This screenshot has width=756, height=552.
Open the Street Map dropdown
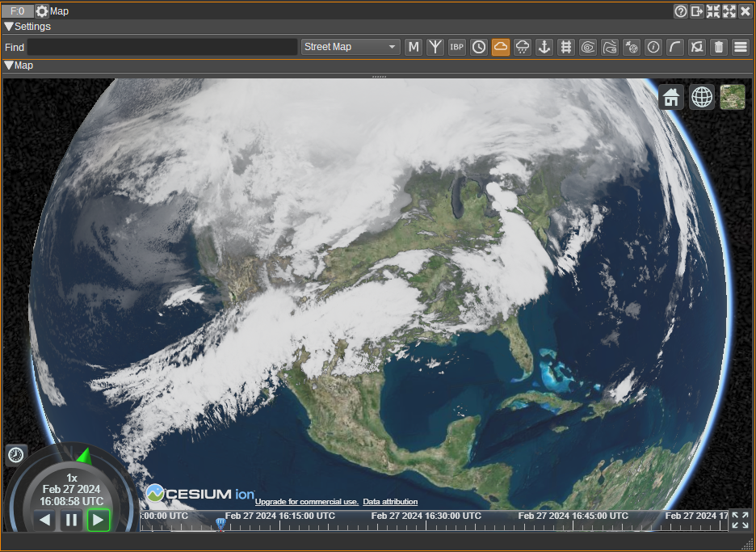click(351, 47)
